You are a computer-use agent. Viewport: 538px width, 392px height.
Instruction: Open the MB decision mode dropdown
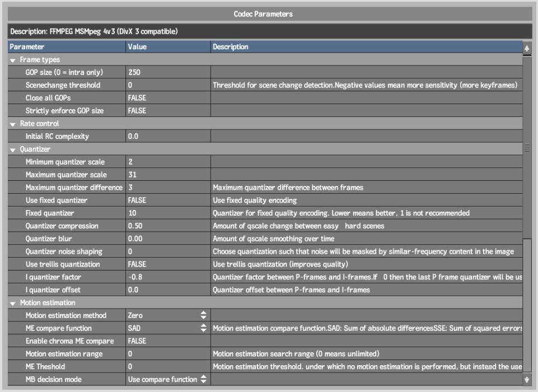pyautogui.click(x=203, y=380)
